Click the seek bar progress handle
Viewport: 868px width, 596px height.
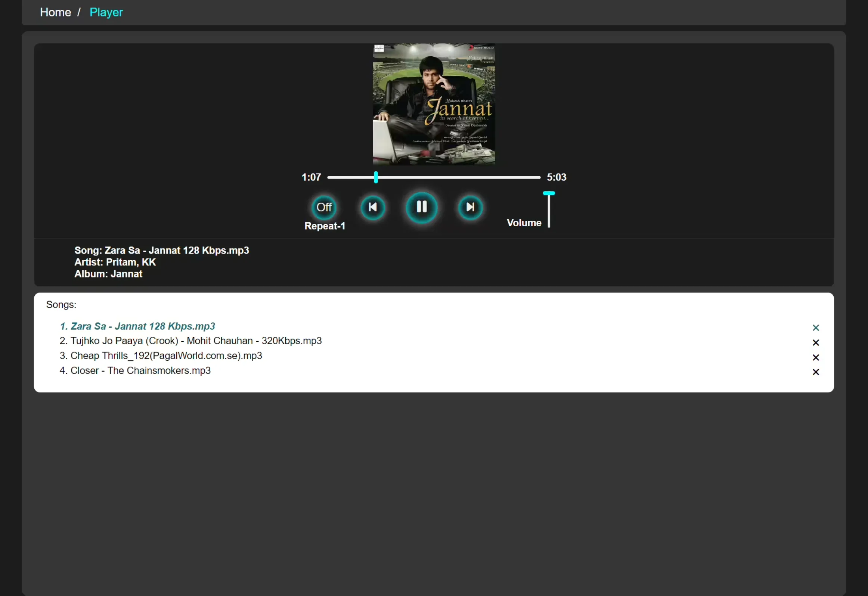(x=376, y=177)
